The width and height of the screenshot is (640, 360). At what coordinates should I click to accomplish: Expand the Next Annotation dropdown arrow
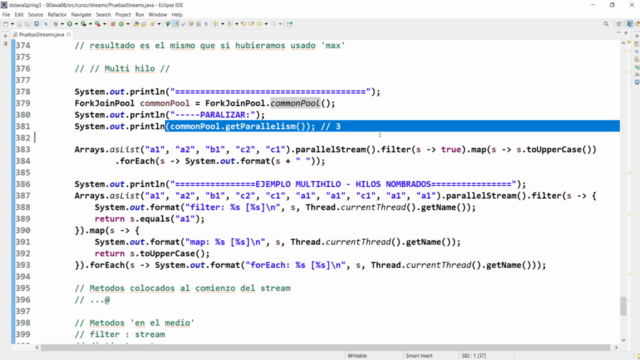point(222,24)
